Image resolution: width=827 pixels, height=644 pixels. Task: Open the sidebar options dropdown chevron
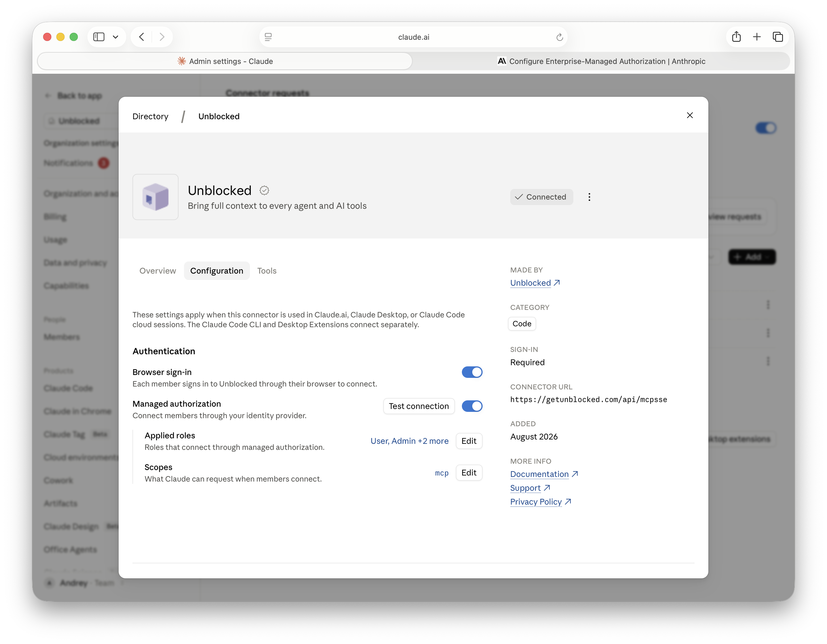pos(115,37)
